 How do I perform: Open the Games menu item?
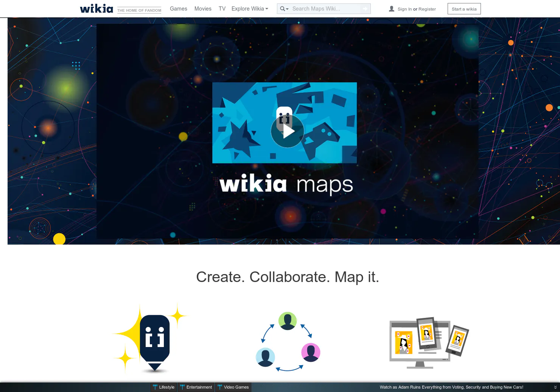(179, 9)
